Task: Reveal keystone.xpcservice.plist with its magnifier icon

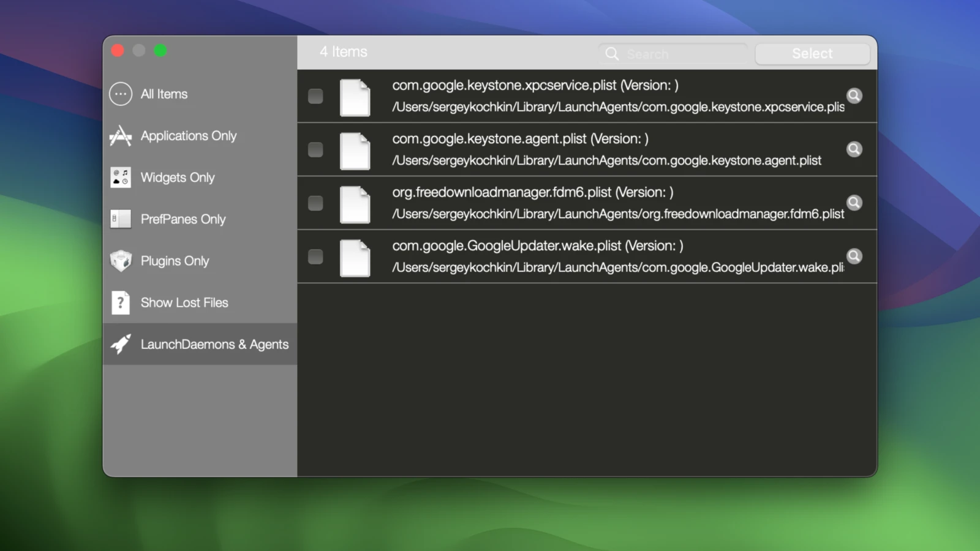Action: [854, 96]
